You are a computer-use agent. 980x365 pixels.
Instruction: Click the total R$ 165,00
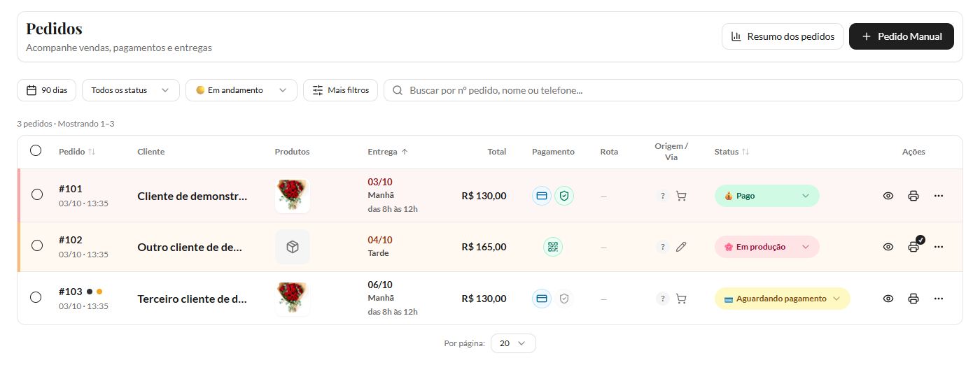pos(484,247)
